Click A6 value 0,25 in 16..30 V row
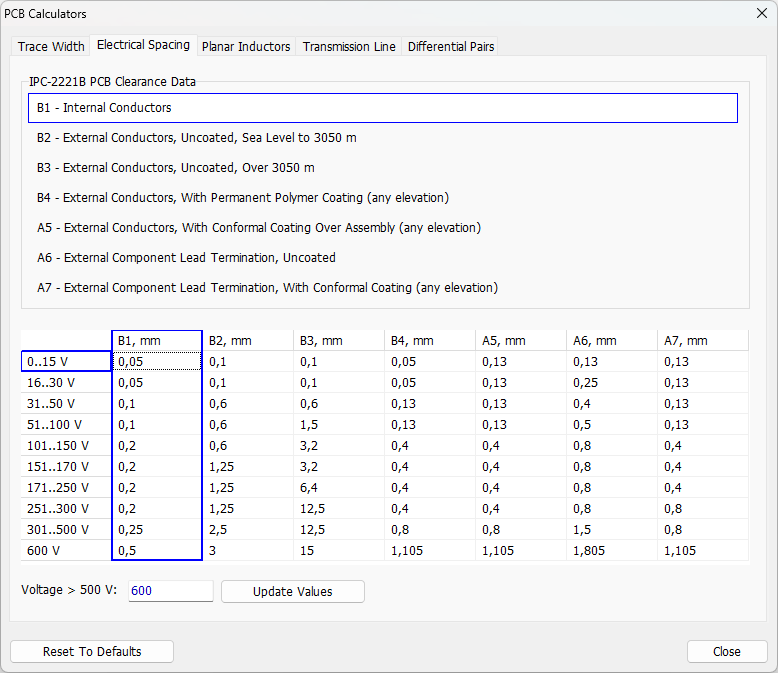Image resolution: width=778 pixels, height=673 pixels. 612,383
